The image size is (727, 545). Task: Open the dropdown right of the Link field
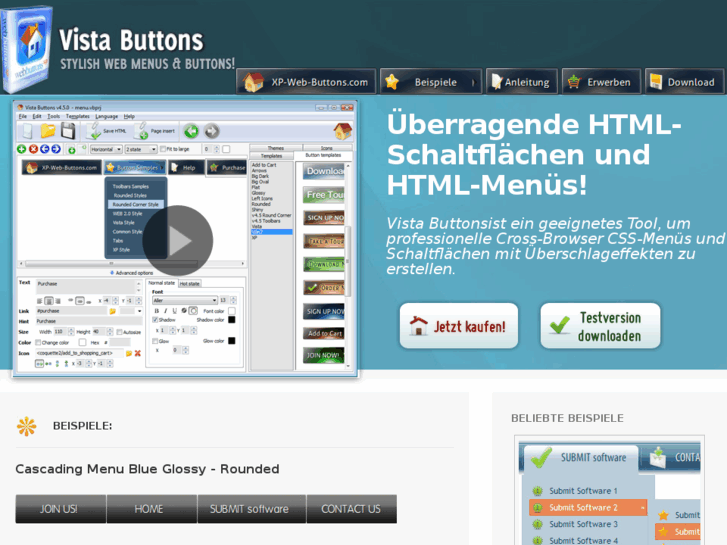point(139,311)
